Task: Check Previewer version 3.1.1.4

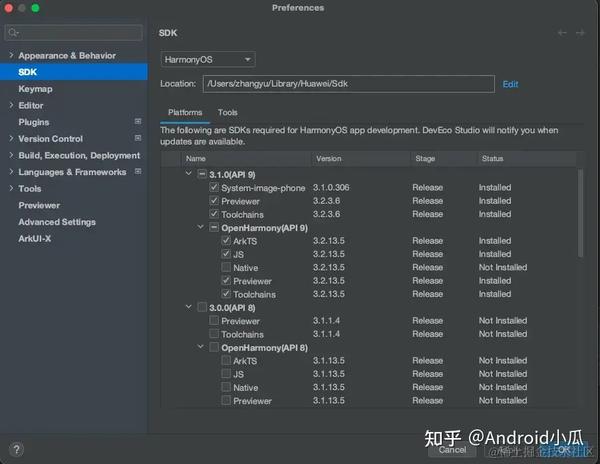Action: click(214, 321)
